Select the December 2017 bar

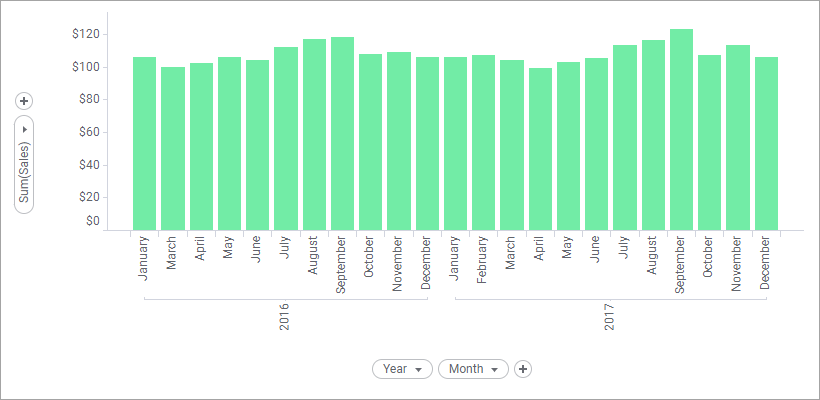point(767,144)
